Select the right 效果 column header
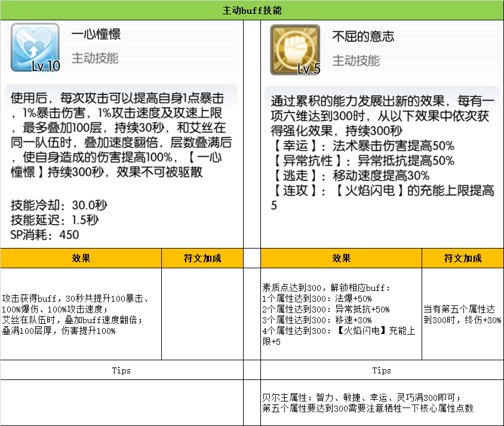Viewport: 504px width, 426px height. [x=342, y=258]
